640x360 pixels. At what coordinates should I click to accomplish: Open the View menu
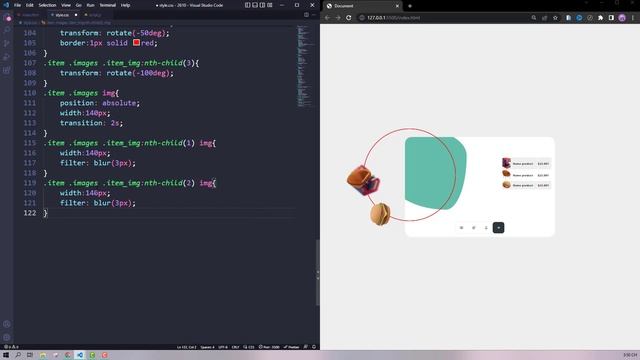(x=66, y=5)
